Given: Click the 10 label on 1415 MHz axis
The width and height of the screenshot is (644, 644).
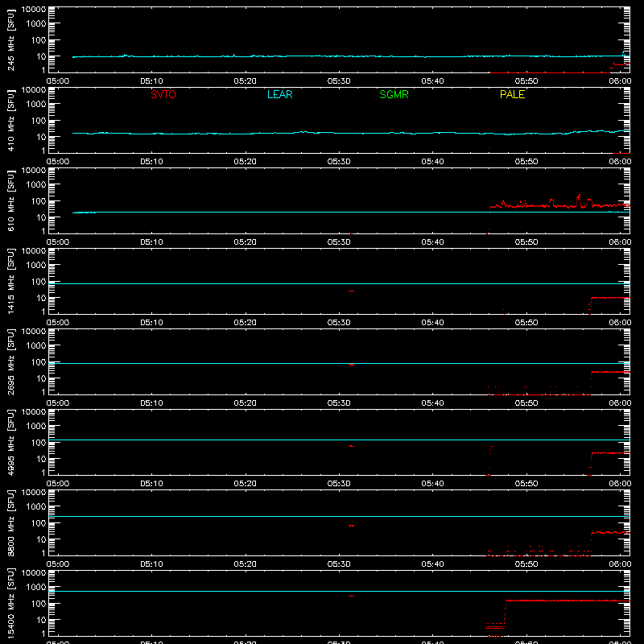Looking at the screenshot, I should [41, 298].
